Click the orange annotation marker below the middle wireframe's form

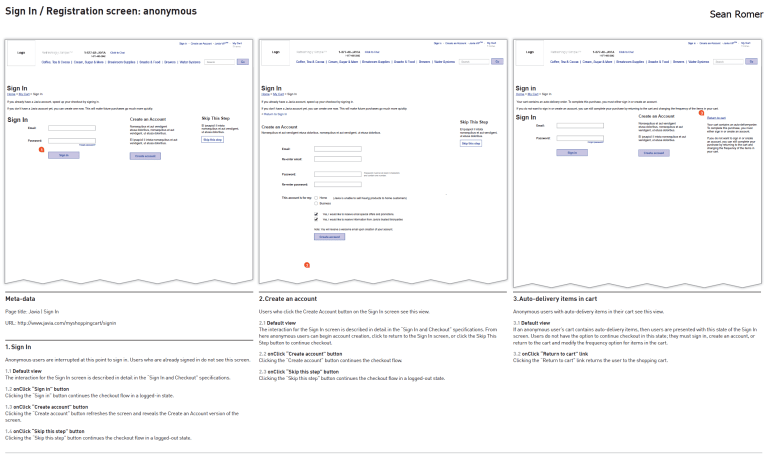coord(306,264)
